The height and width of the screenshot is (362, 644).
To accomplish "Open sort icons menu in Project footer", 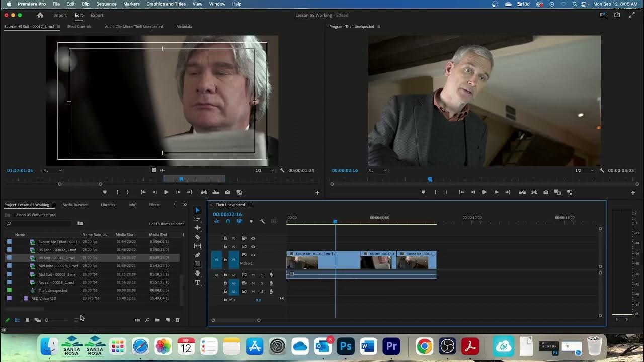I will coord(76,320).
